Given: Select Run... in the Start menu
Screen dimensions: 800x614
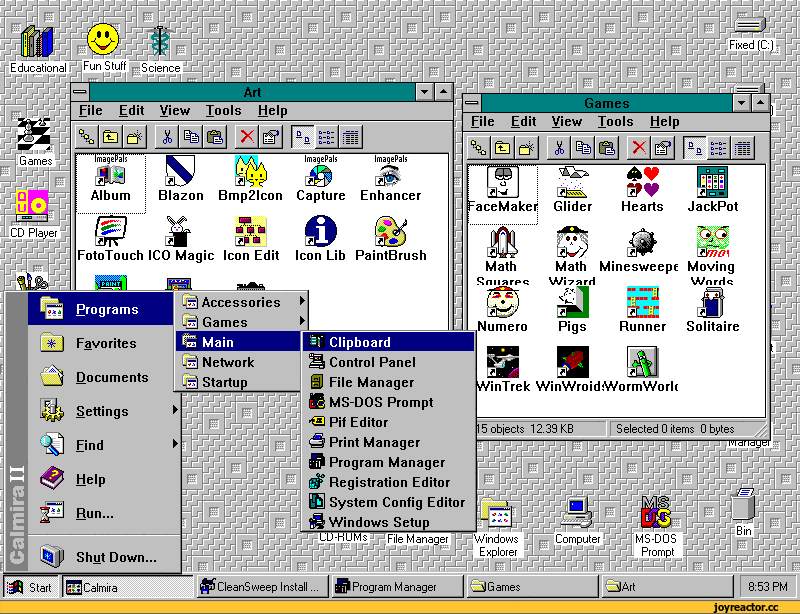Looking at the screenshot, I should click(104, 513).
